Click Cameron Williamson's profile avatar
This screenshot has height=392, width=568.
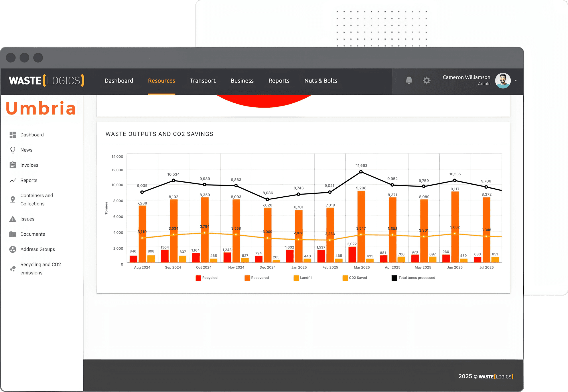[503, 80]
